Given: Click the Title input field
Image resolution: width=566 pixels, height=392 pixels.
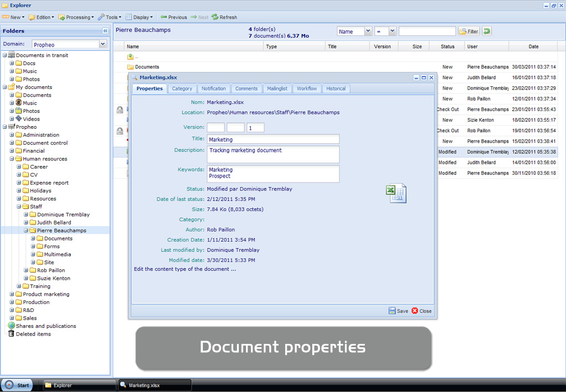Looking at the screenshot, I should 273,139.
